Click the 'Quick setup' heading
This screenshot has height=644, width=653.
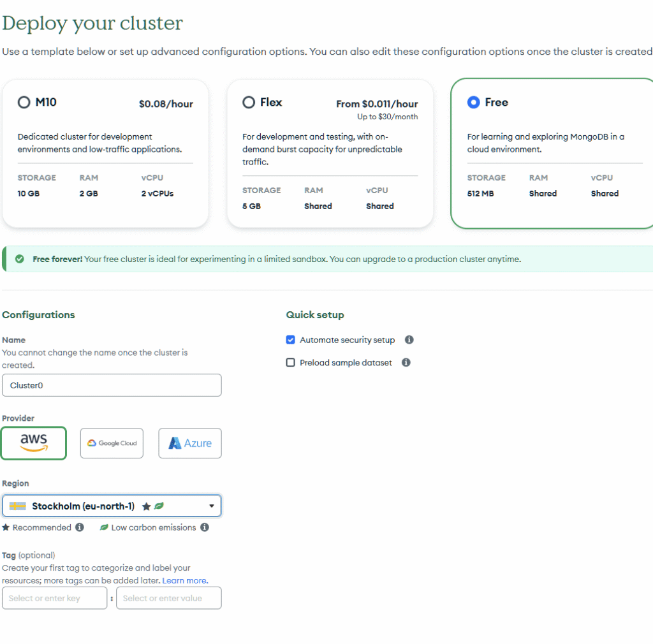pos(315,315)
